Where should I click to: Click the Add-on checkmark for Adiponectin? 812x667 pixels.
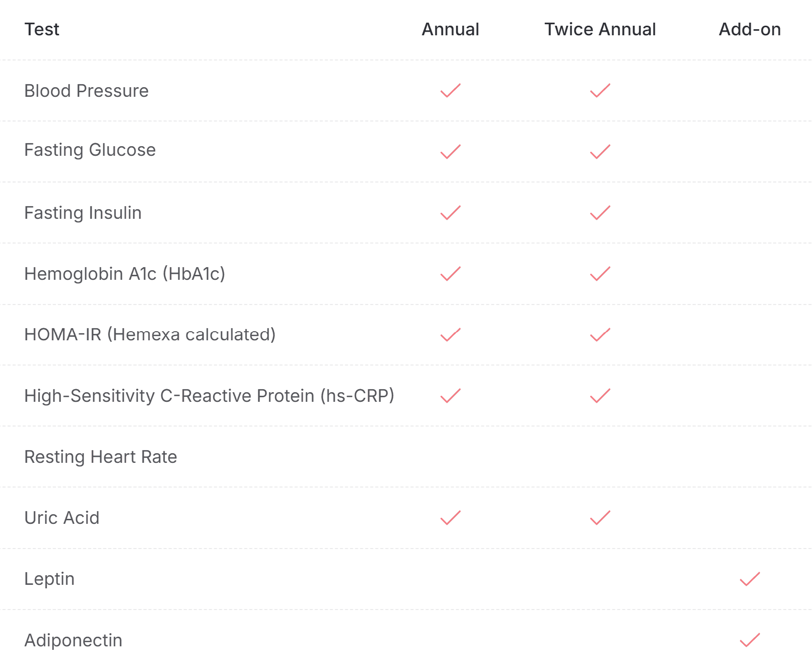click(x=750, y=640)
